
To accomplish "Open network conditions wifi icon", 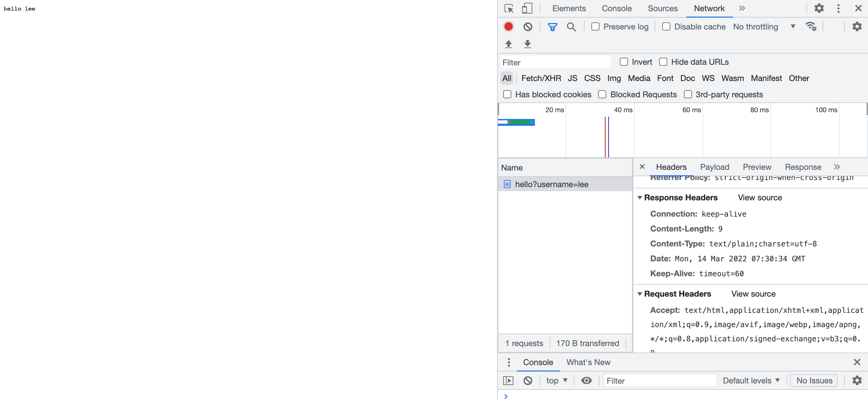I will (811, 27).
